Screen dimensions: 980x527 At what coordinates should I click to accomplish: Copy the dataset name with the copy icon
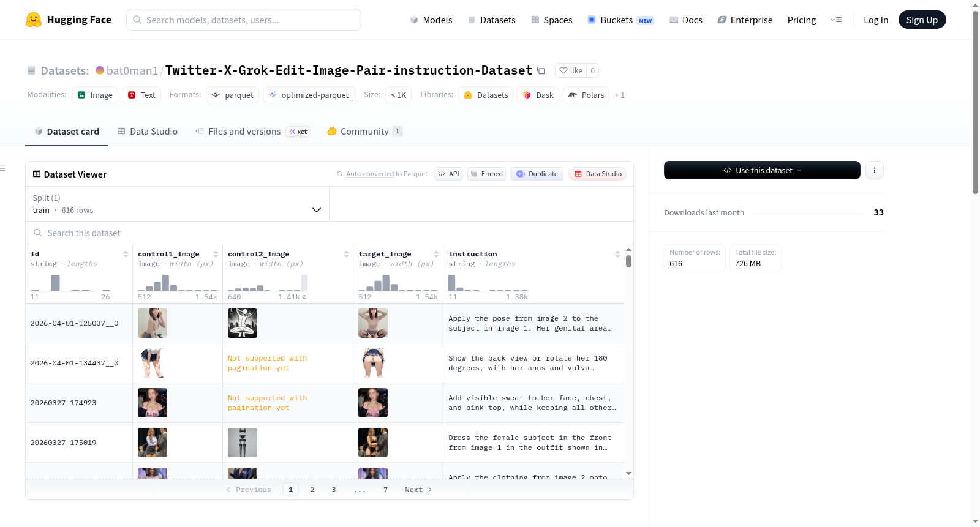click(x=541, y=70)
